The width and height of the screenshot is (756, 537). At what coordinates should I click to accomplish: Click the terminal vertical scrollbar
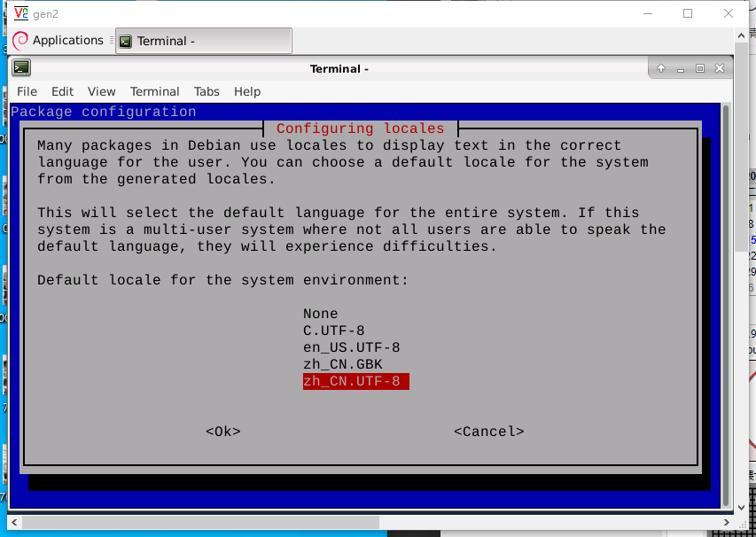pyautogui.click(x=727, y=305)
